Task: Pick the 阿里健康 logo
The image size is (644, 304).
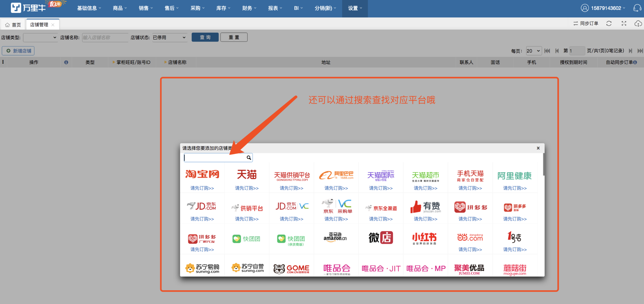Action: coord(515,176)
